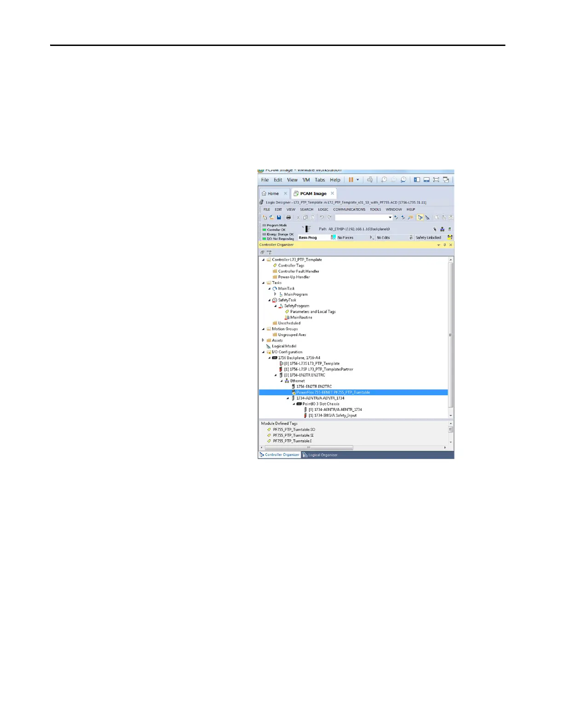Switch to the Home tab in VMware

tap(274, 193)
